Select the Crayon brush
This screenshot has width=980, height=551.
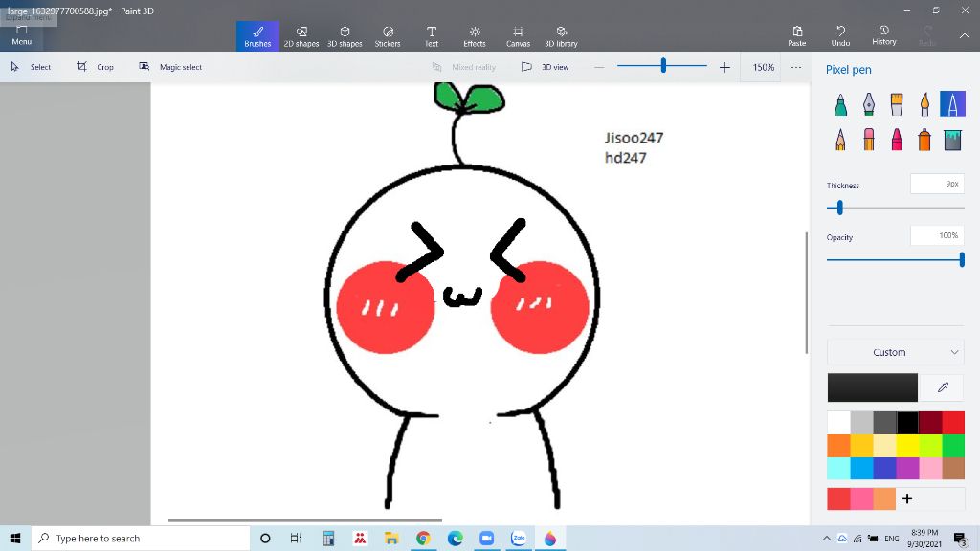pos(897,140)
